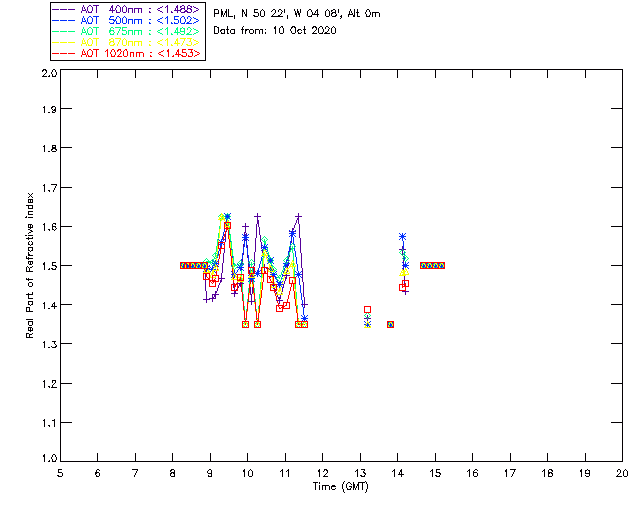Click the y-axis label 1.6
Image resolution: width=640 pixels, height=512 pixels.
click(x=49, y=227)
